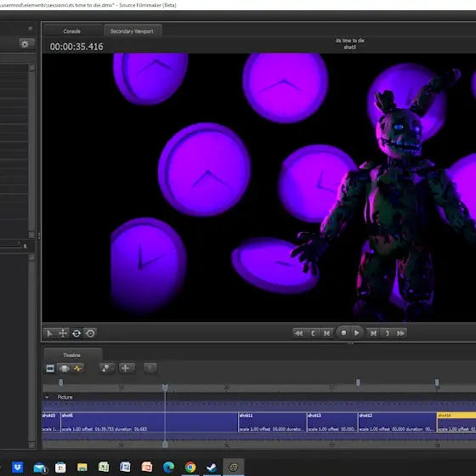Switch to the Graph Editor mode
The width and height of the screenshot is (476, 476).
tap(77, 369)
